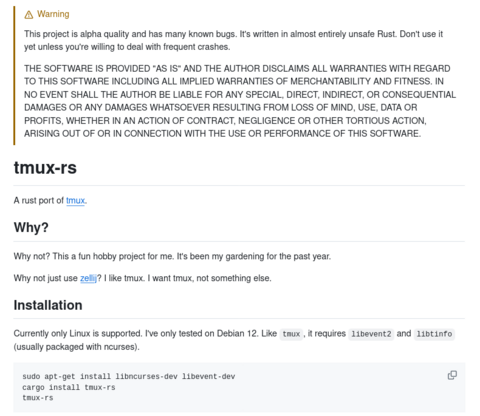This screenshot has width=480, height=416.
Task: Click the Warning label text
Action: [x=53, y=14]
